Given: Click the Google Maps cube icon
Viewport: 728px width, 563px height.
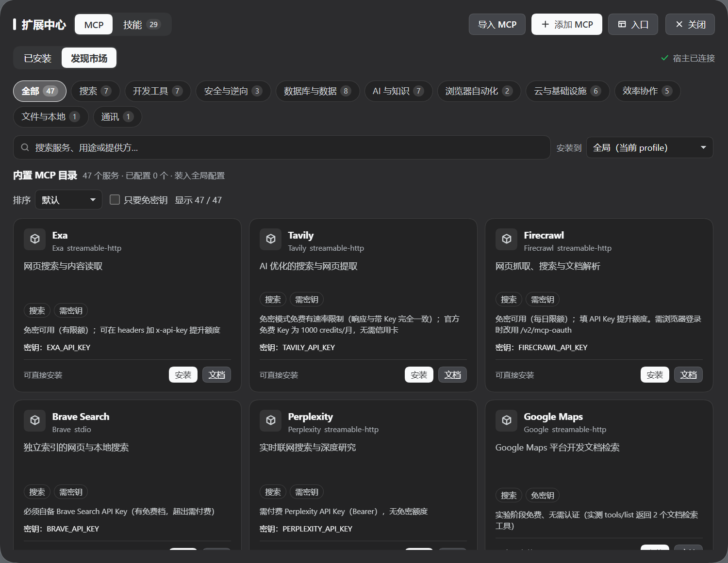Looking at the screenshot, I should pyautogui.click(x=507, y=420).
